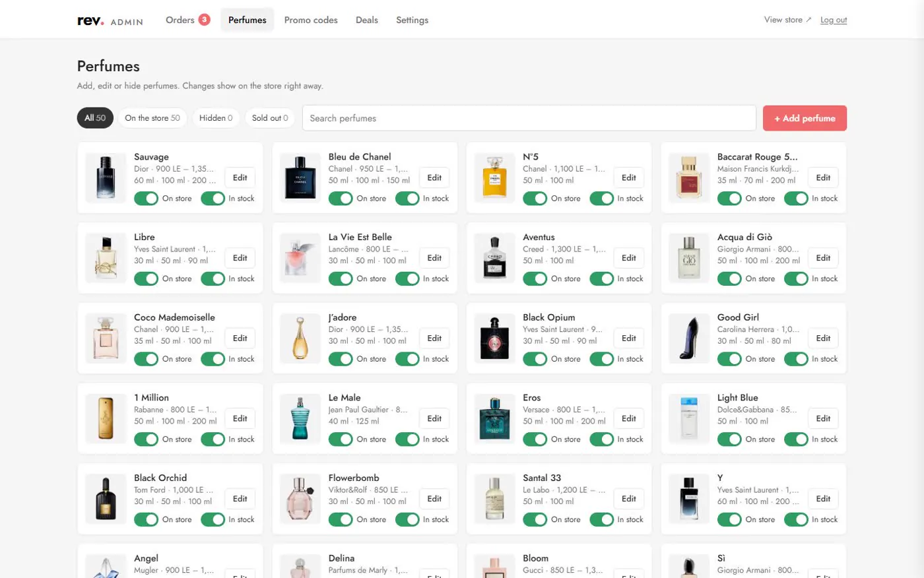Image resolution: width=924 pixels, height=578 pixels.
Task: Select the All 50 filter
Action: pos(95,118)
